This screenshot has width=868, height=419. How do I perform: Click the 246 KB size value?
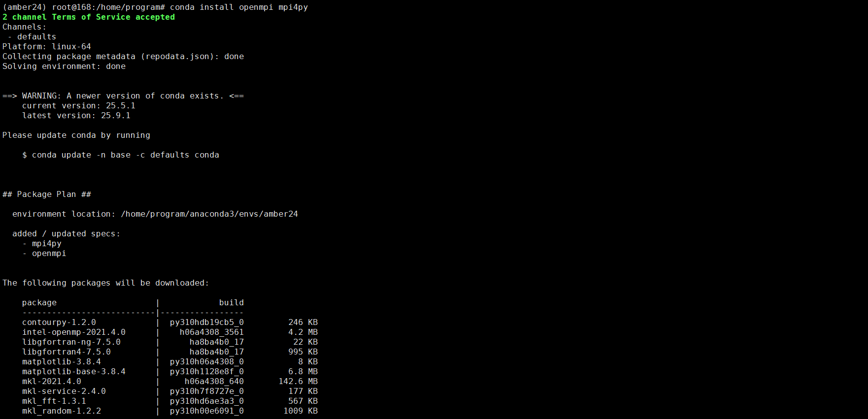[x=303, y=322]
